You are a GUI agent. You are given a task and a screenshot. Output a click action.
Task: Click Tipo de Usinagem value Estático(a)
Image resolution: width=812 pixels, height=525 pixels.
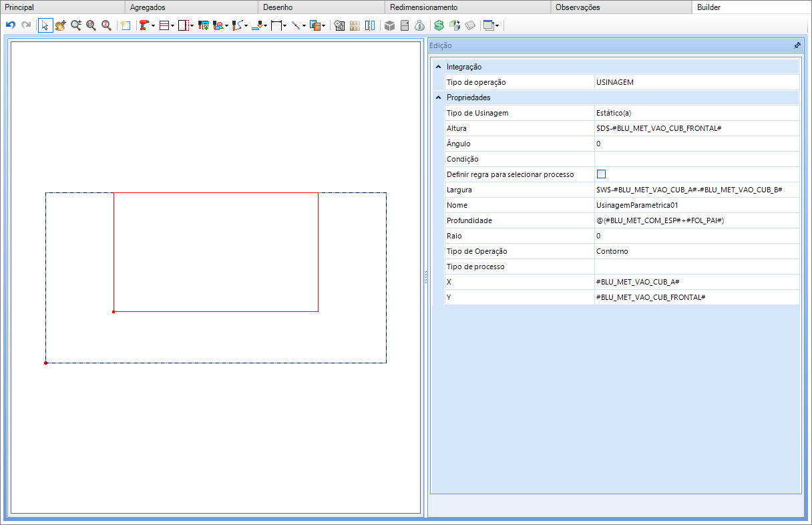(x=696, y=113)
